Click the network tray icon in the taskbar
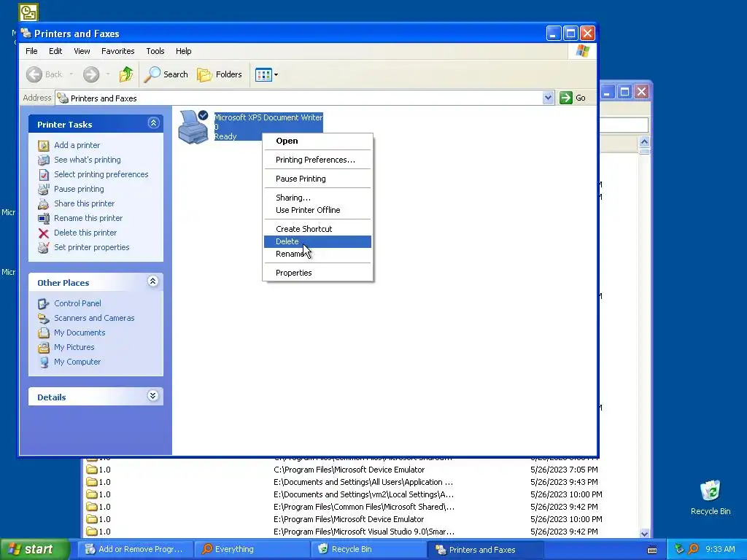The height and width of the screenshot is (560, 747). tap(679, 549)
